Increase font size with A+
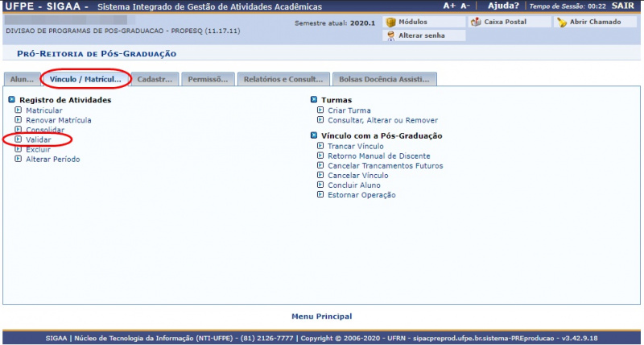Screen dimensions: 644x345 point(449,6)
